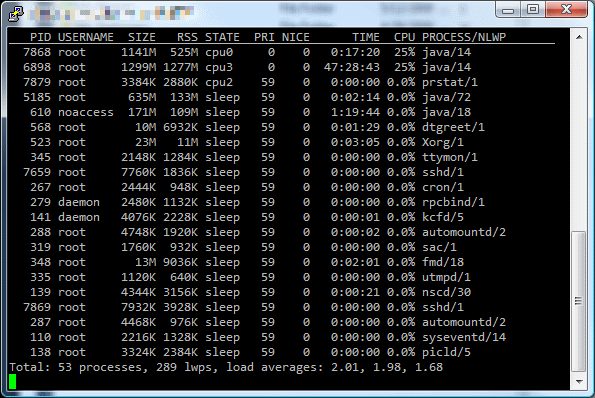The width and height of the screenshot is (595, 398).
Task: Click the 47:28:43 time value
Action: (x=352, y=67)
